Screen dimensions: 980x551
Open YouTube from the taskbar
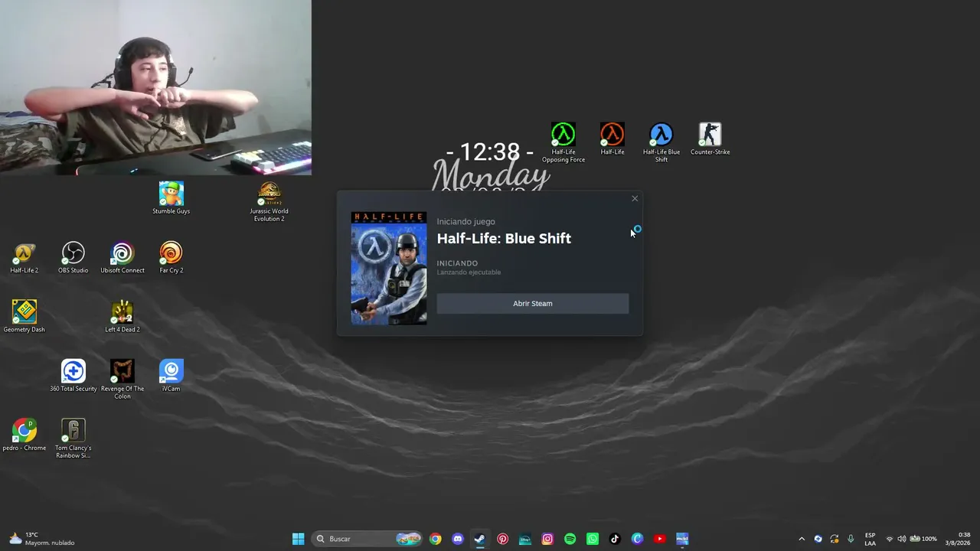pyautogui.click(x=660, y=539)
